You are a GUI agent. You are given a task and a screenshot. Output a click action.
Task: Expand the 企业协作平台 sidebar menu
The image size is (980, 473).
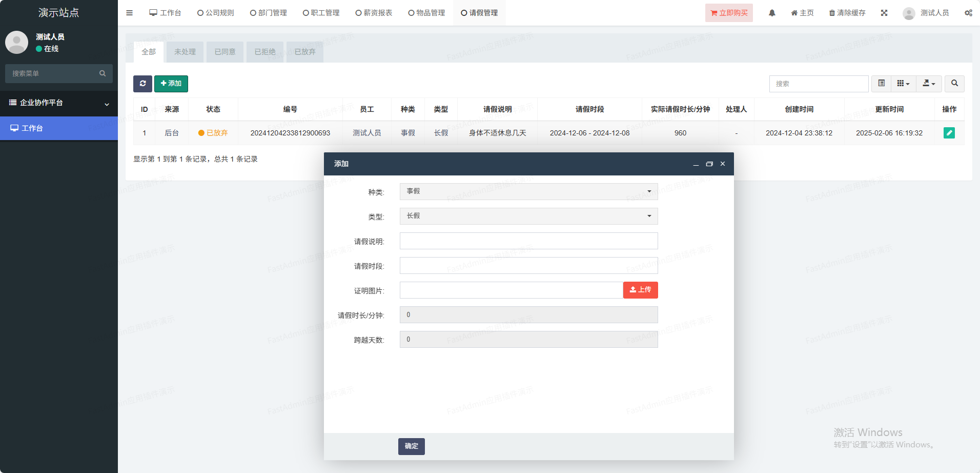pyautogui.click(x=59, y=103)
